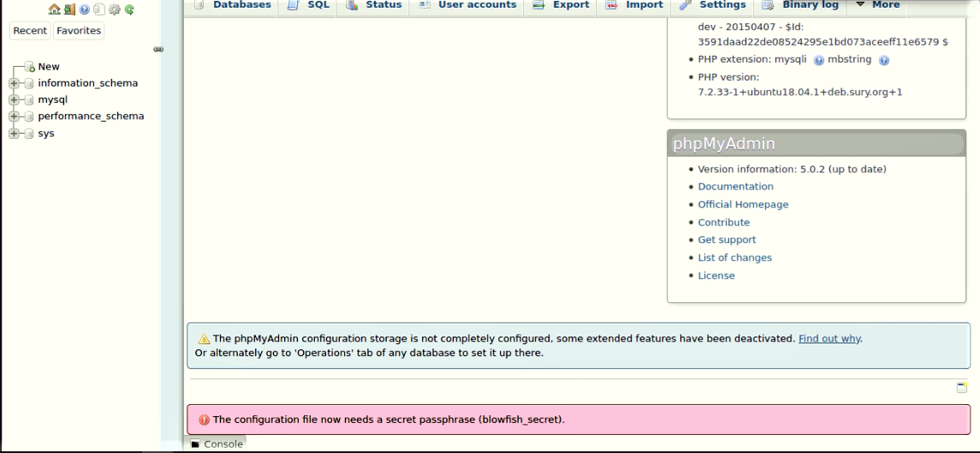This screenshot has width=980, height=453.
Task: Click the help icon after mbstring
Action: tap(884, 60)
